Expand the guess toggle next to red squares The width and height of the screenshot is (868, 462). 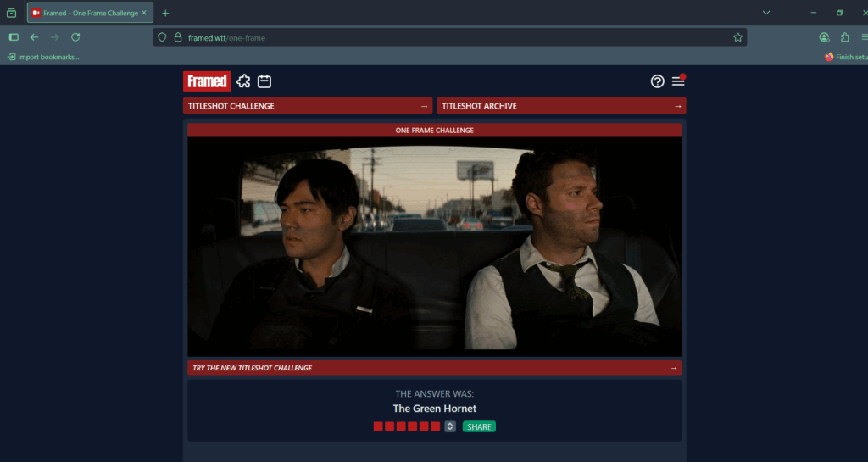(450, 426)
